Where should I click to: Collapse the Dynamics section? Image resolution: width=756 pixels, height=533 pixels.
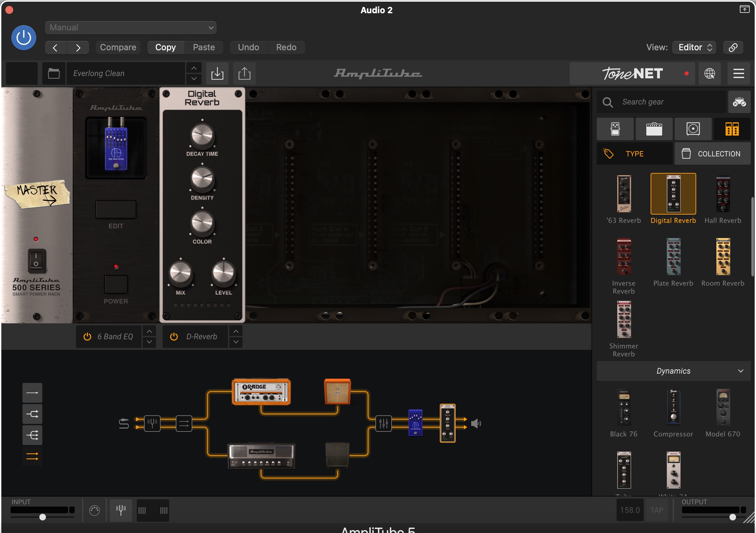click(673, 371)
